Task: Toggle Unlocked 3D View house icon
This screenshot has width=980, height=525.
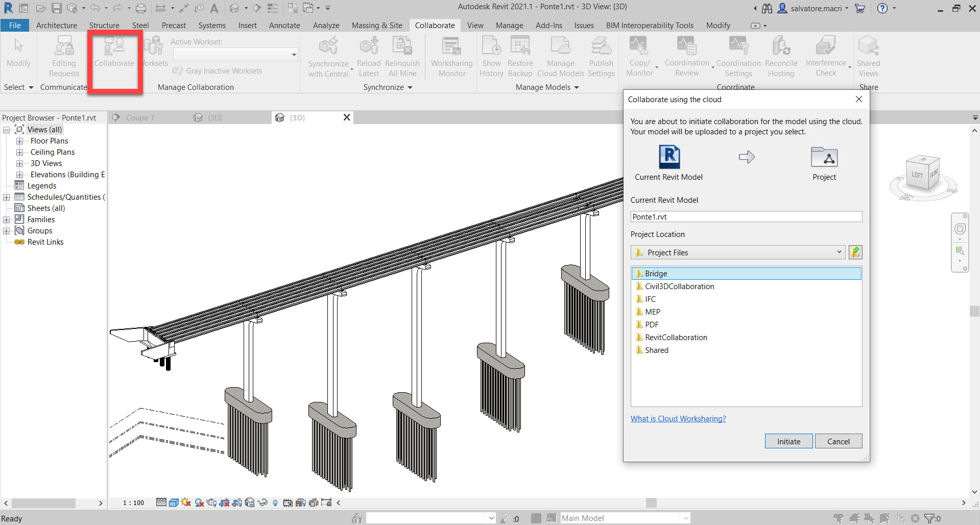Action: (250, 503)
